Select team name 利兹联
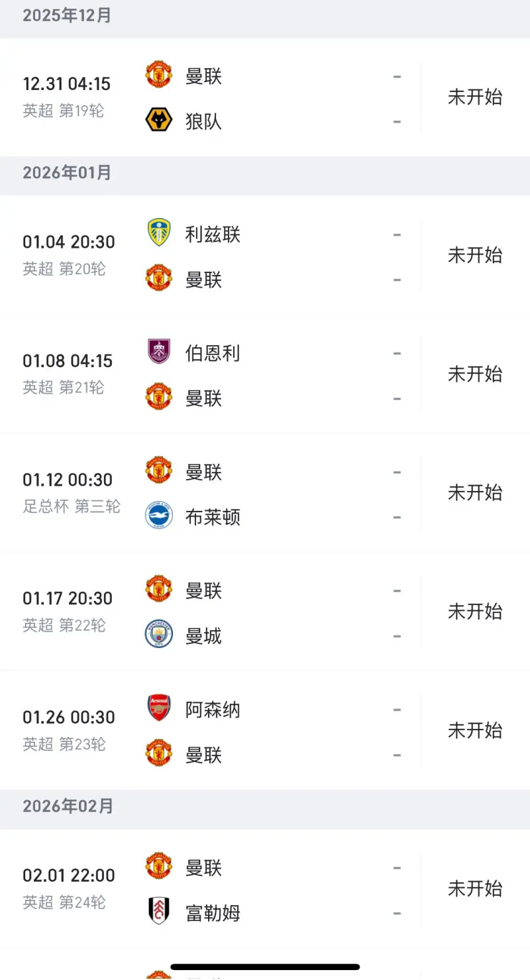 213,234
